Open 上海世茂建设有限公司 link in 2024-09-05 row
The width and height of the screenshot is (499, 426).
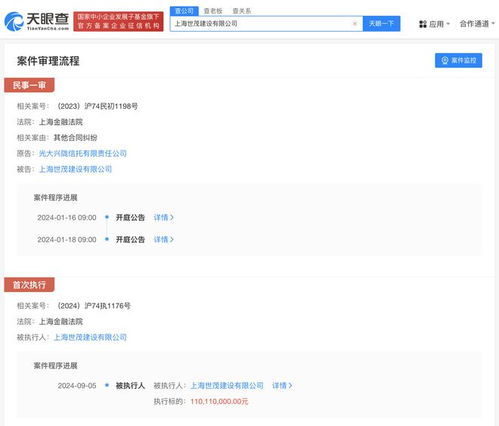click(227, 386)
